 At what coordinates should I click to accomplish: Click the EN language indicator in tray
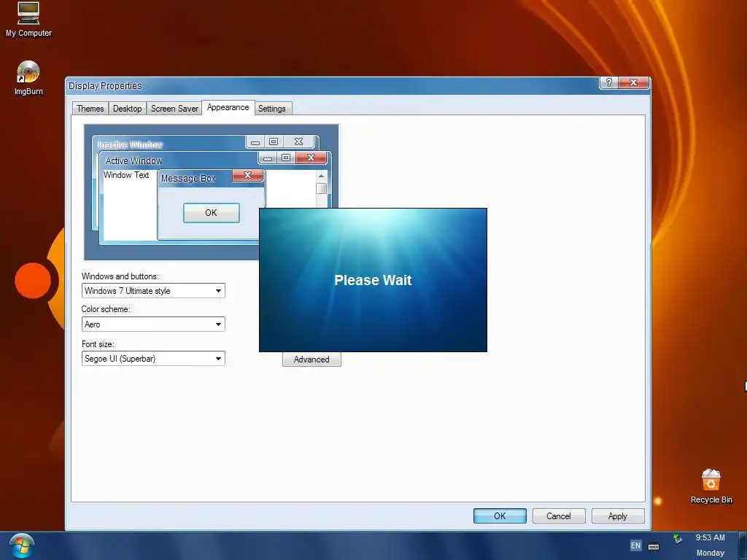tap(635, 545)
